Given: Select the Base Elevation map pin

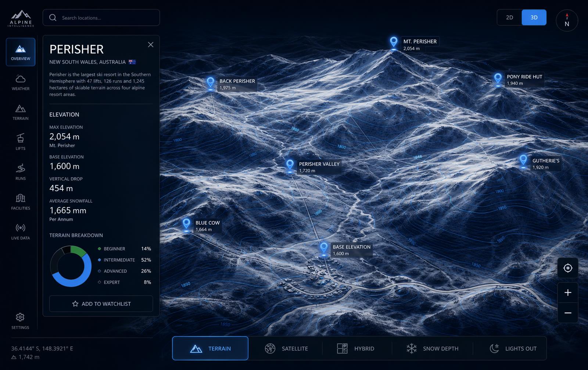Looking at the screenshot, I should click(324, 248).
